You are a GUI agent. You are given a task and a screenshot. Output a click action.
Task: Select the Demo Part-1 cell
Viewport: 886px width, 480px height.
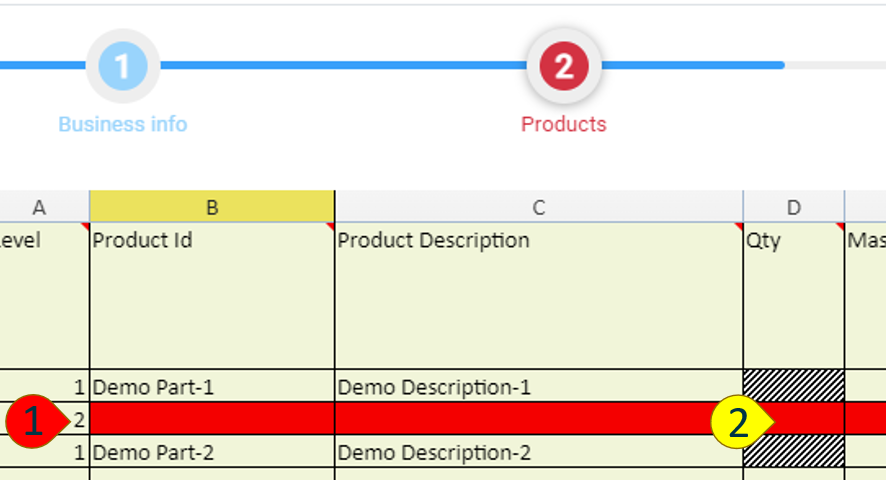212,387
